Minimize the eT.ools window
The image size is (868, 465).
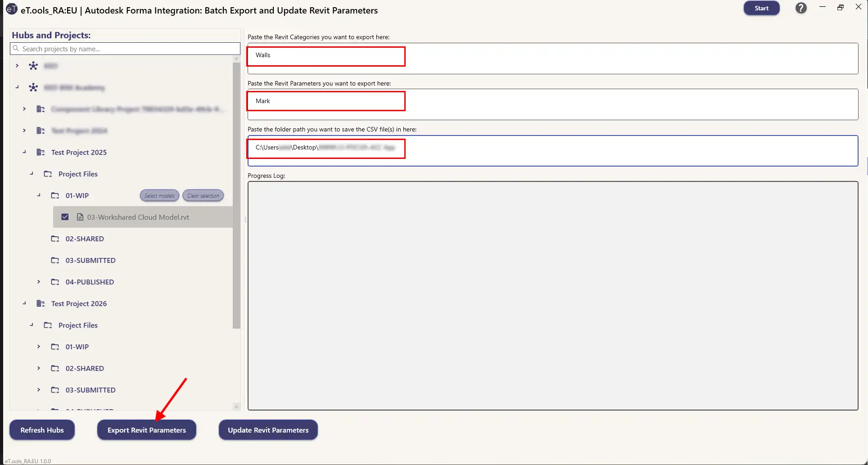tap(823, 8)
